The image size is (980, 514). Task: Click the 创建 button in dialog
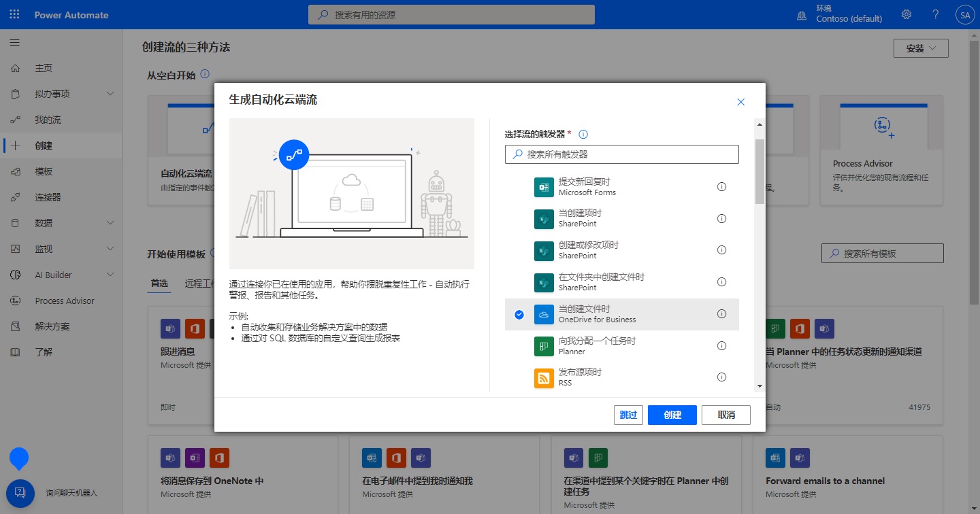[x=672, y=415]
